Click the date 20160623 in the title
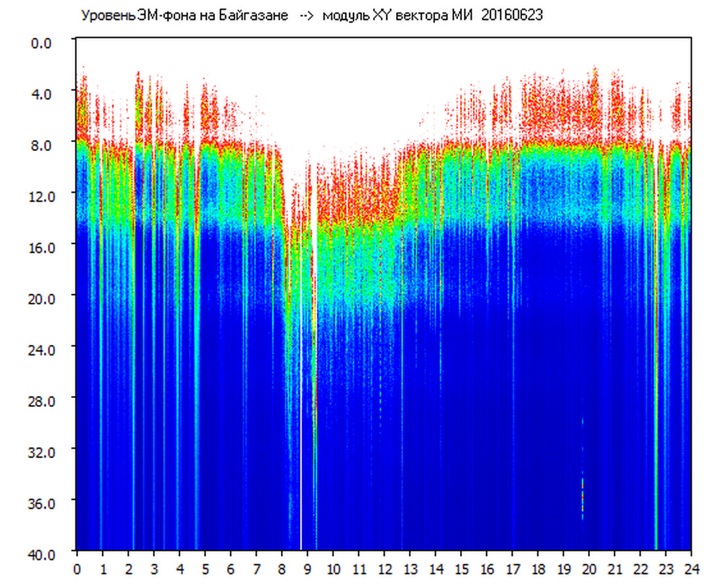The image size is (716, 588). tap(512, 16)
